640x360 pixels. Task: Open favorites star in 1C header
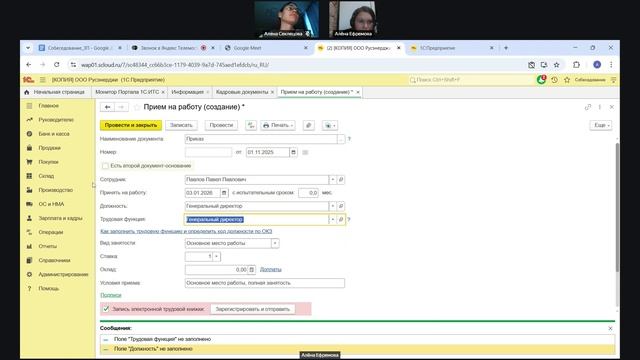point(567,80)
